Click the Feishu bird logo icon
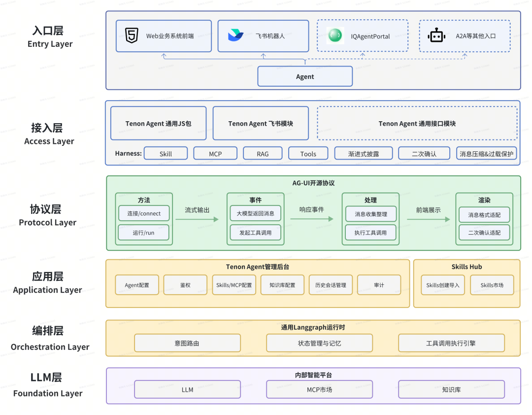 click(235, 35)
